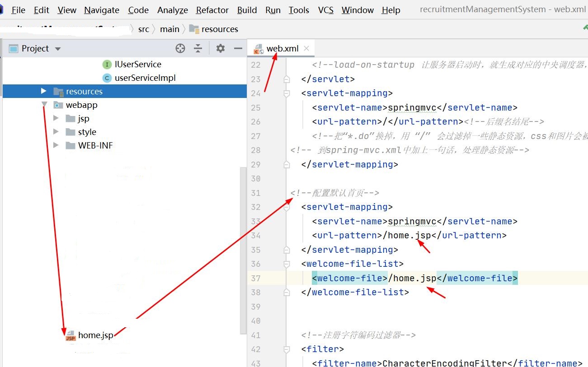The height and width of the screenshot is (367, 588).
Task: Expand the WEB-INF folder
Action: [x=56, y=145]
